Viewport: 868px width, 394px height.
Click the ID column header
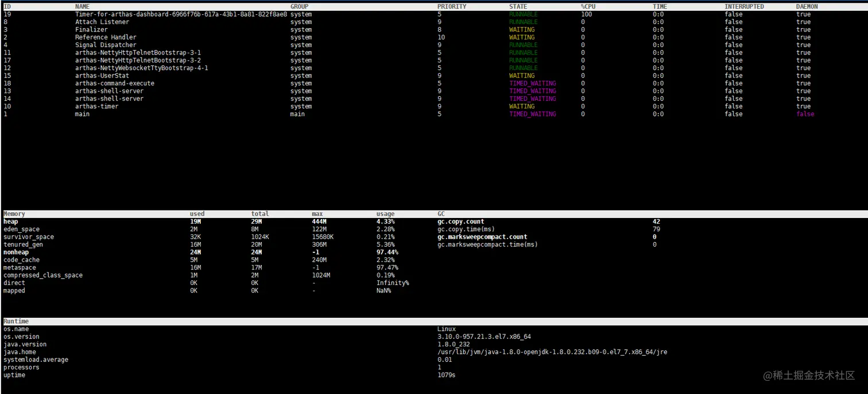(x=7, y=7)
